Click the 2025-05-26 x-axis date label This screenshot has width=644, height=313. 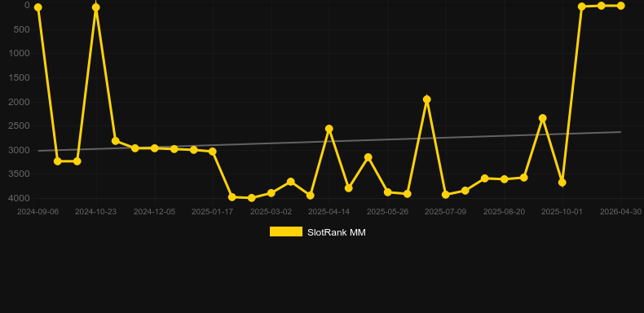tap(388, 212)
